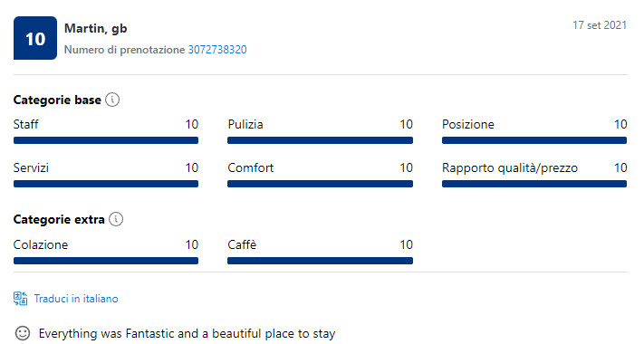The height and width of the screenshot is (344, 644).
Task: Click Traduci in italiano link
Action: 76,299
